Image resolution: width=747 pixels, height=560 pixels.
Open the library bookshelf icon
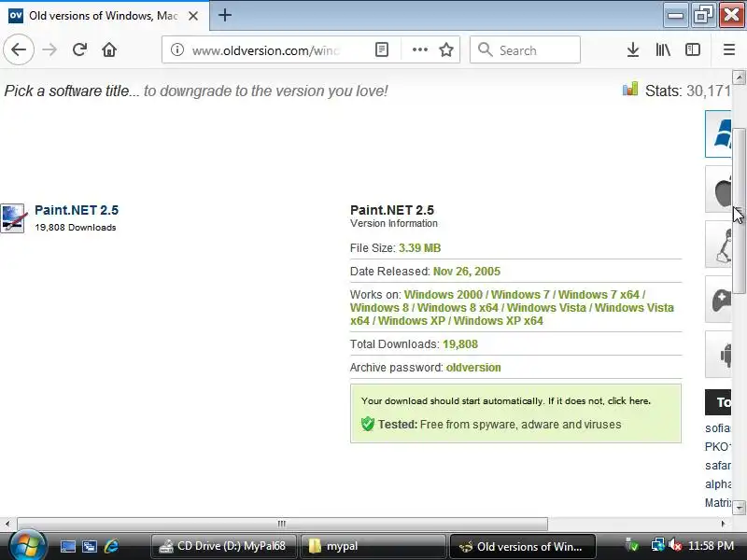(x=663, y=49)
